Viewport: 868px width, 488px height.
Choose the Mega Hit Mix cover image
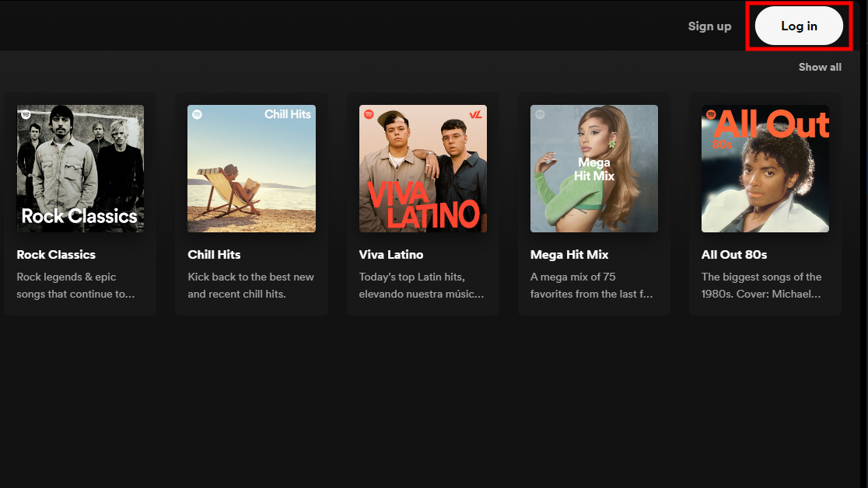(x=594, y=169)
